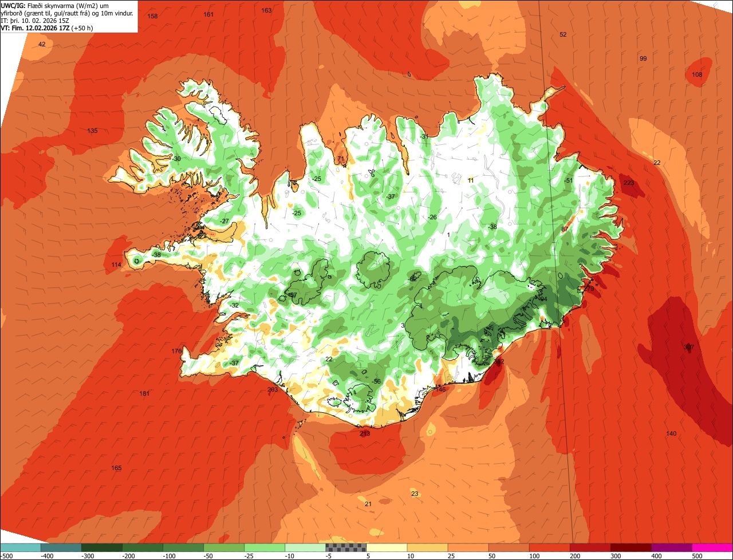Click the map value 161
The image size is (733, 560).
(x=208, y=14)
